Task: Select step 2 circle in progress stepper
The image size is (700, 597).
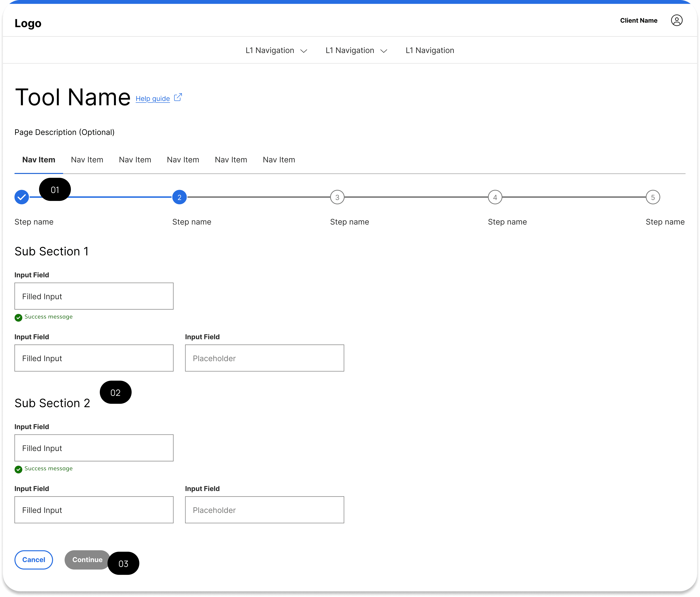Action: point(179,197)
